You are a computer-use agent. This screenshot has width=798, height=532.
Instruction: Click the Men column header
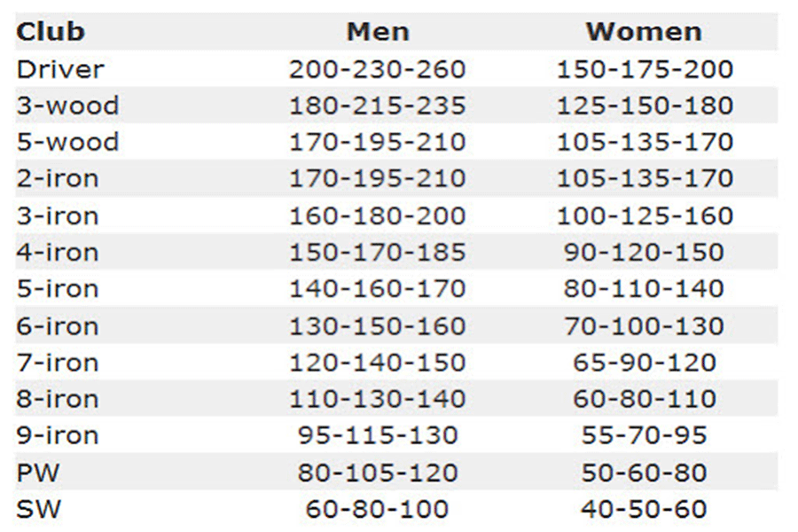pos(378,32)
